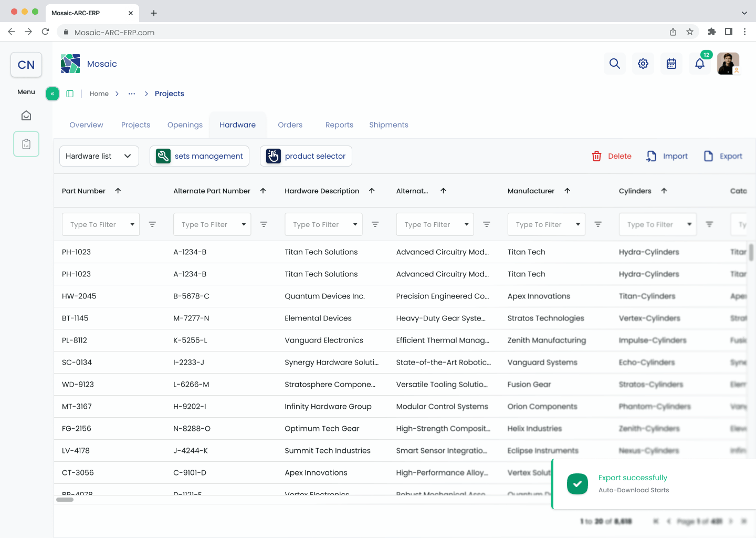Viewport: 756px width, 538px height.
Task: View notifications bell icon
Action: (700, 64)
